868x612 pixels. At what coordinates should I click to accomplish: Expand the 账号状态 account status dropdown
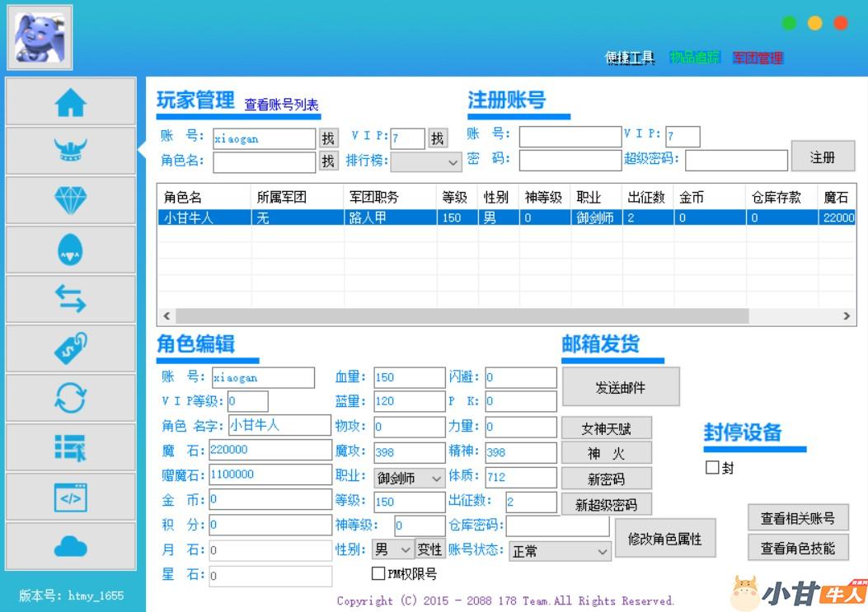[558, 551]
